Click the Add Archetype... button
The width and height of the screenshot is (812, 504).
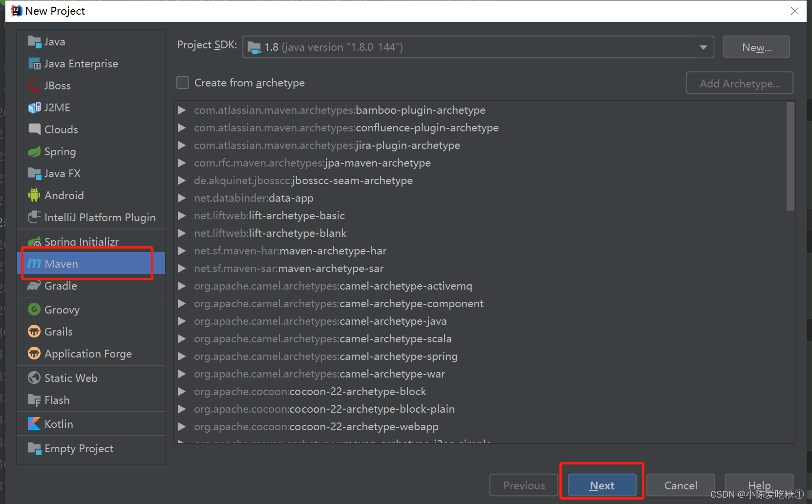pos(740,84)
